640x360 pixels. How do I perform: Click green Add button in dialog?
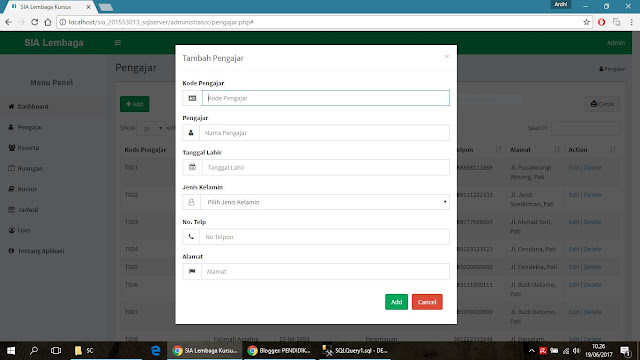pos(396,302)
